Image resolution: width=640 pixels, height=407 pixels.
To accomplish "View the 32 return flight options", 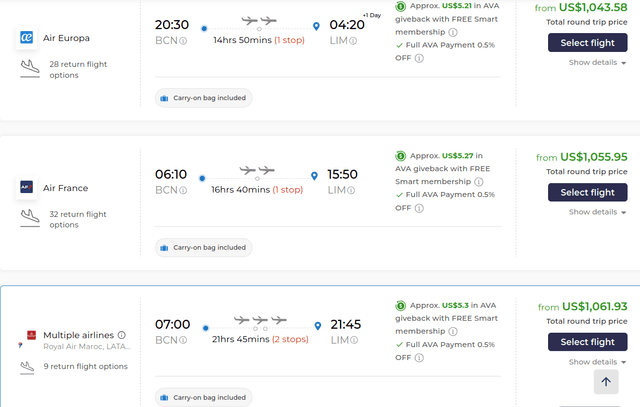I will point(77,219).
